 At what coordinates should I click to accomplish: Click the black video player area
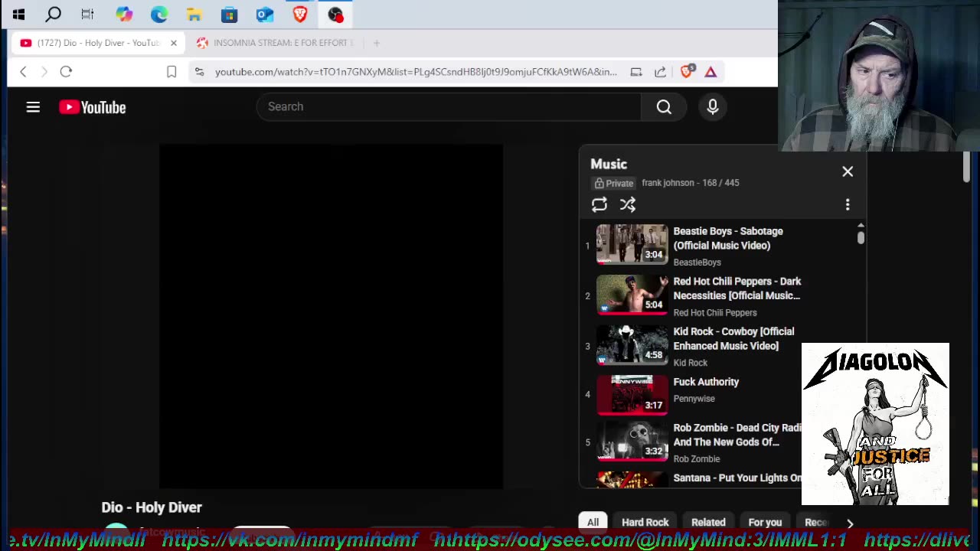pyautogui.click(x=331, y=316)
